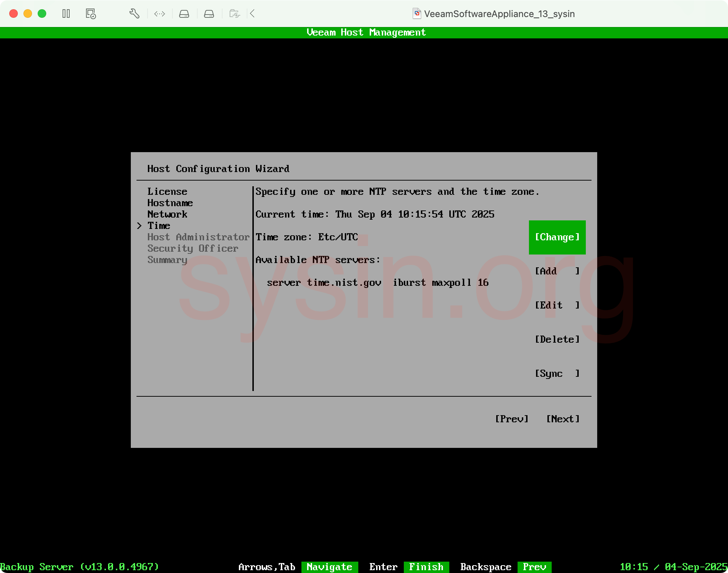Select Hostname step in wizard sidebar
The width and height of the screenshot is (728, 573).
170,203
